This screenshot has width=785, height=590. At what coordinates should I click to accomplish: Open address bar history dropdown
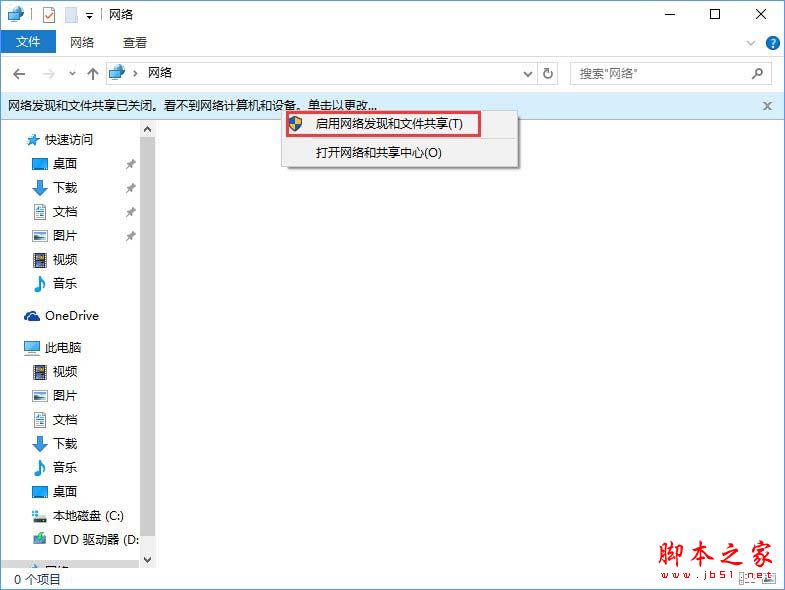tap(528, 74)
